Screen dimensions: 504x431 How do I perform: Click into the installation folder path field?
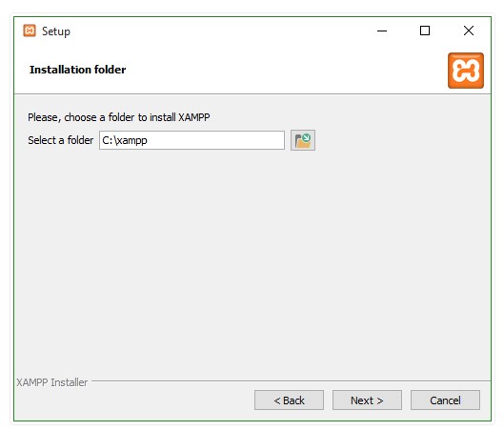[x=192, y=140]
